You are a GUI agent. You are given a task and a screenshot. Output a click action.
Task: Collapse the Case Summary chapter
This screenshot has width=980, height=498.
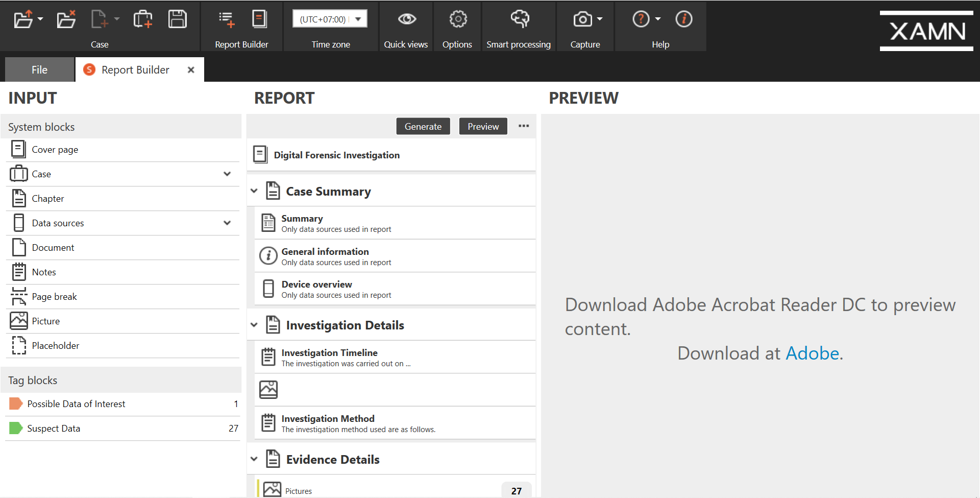254,191
